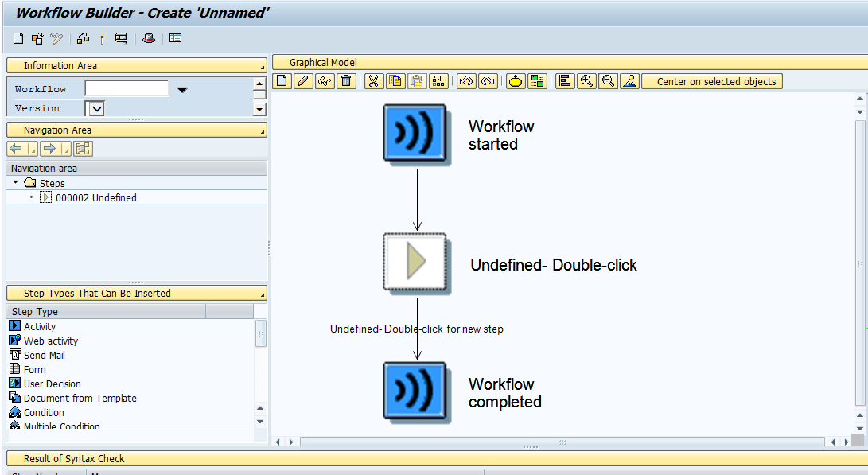Open the Information Area header menu
This screenshot has height=475, width=868.
(x=263, y=68)
